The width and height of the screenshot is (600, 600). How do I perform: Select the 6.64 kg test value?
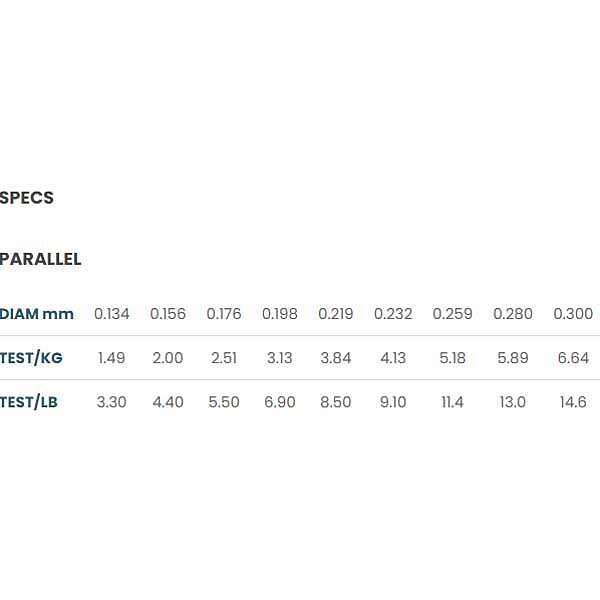click(573, 358)
